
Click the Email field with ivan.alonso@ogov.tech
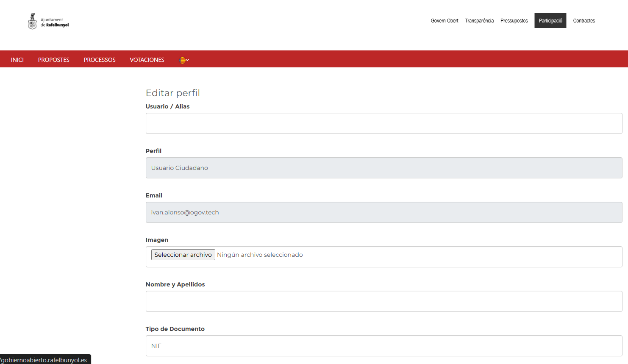[x=383, y=212]
